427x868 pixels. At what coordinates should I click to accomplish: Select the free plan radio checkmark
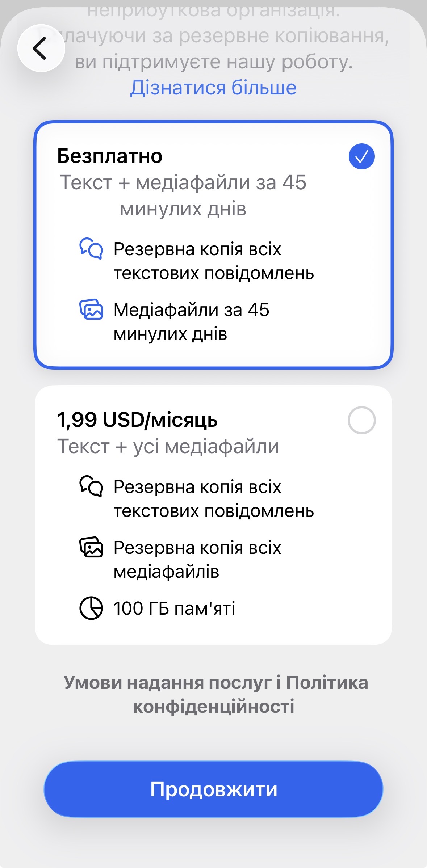tap(361, 156)
